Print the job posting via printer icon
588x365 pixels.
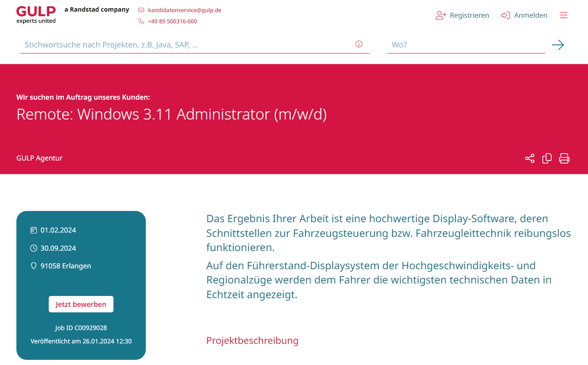tap(564, 158)
